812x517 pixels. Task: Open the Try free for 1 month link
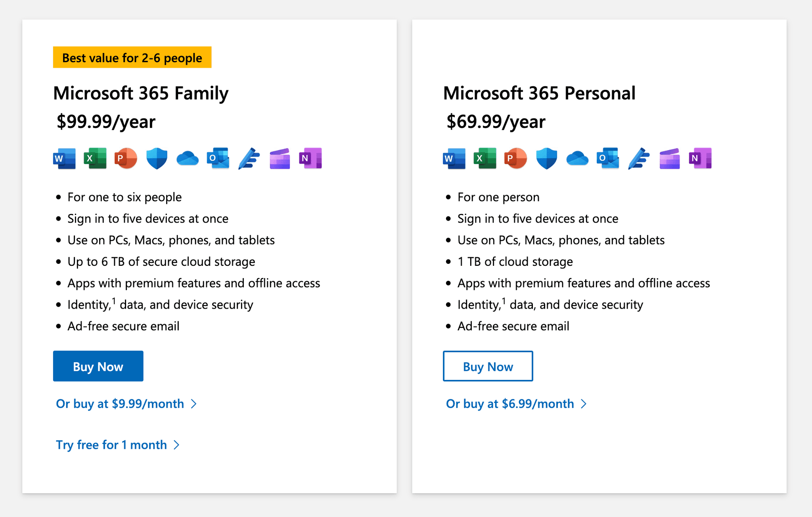pyautogui.click(x=111, y=445)
